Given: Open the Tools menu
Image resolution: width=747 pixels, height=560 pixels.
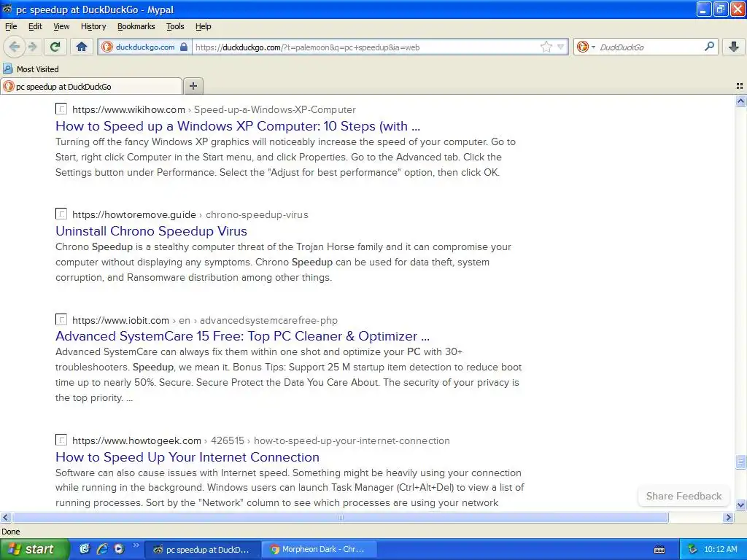Looking at the screenshot, I should [175, 26].
